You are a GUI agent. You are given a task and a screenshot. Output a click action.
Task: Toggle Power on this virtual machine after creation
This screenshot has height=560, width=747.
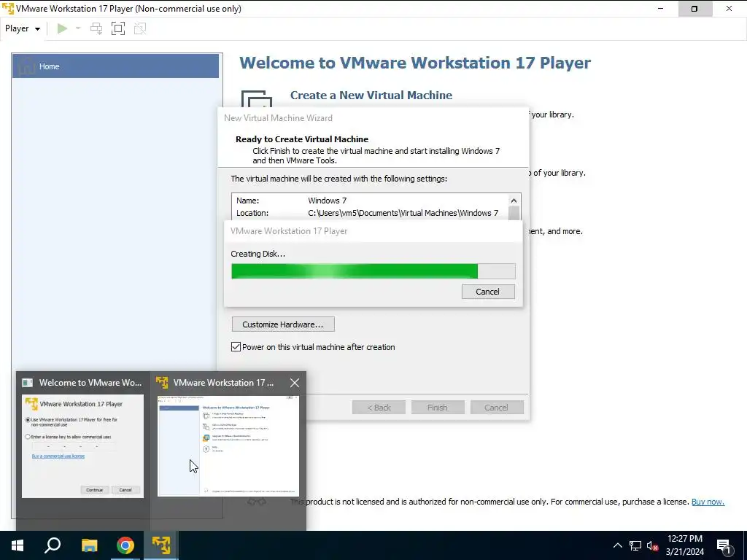(236, 346)
